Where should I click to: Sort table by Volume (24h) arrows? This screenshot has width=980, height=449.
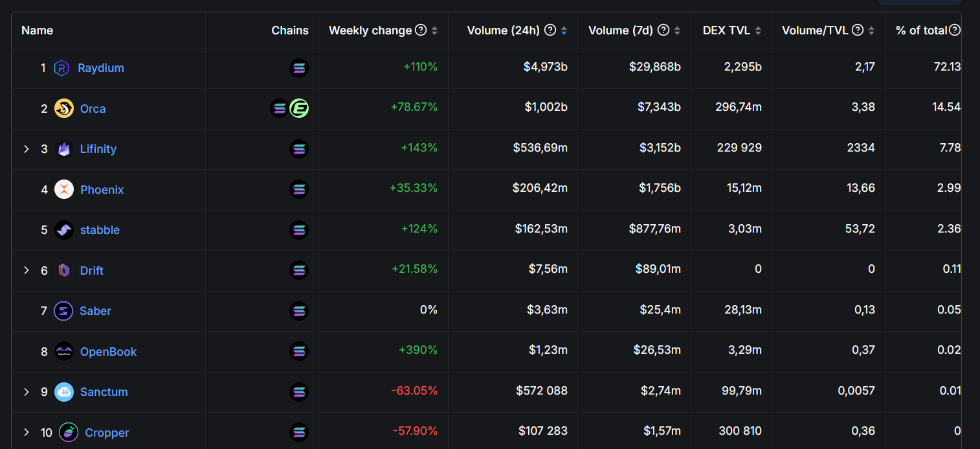point(564,30)
